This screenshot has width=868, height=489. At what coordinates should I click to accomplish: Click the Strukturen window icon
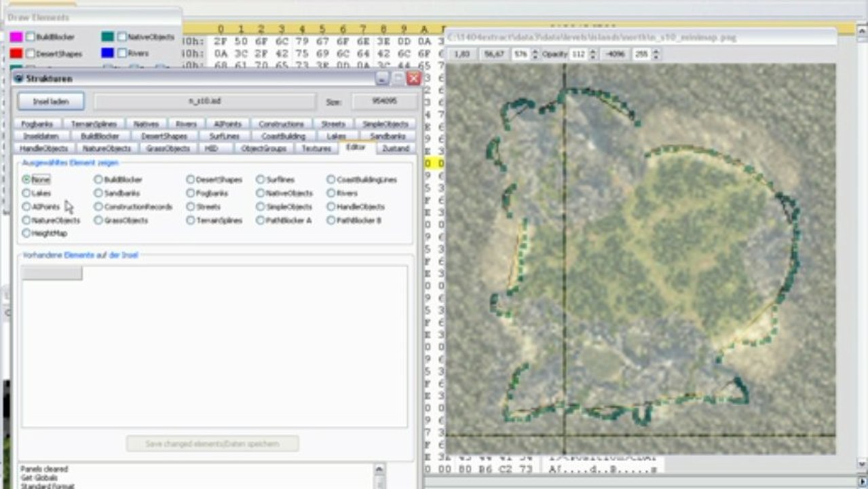point(18,78)
